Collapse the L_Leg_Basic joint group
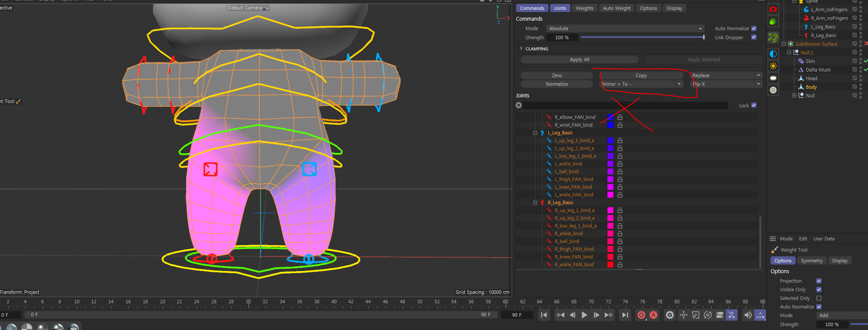 coord(535,133)
